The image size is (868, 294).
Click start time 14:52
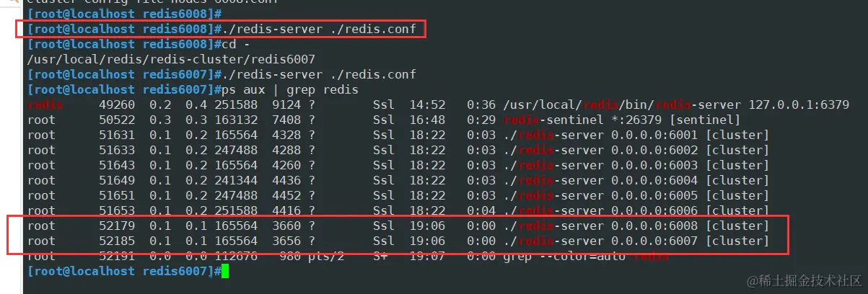click(427, 105)
